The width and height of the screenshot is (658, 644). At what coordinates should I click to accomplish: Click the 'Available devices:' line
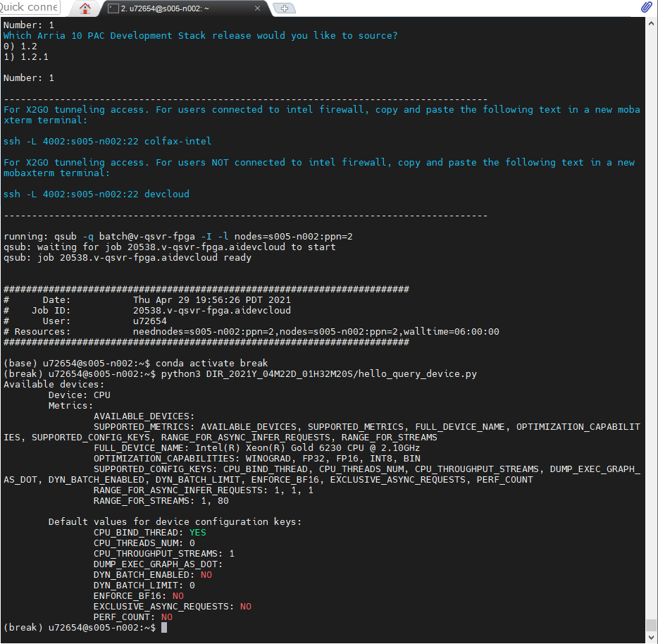coord(54,385)
